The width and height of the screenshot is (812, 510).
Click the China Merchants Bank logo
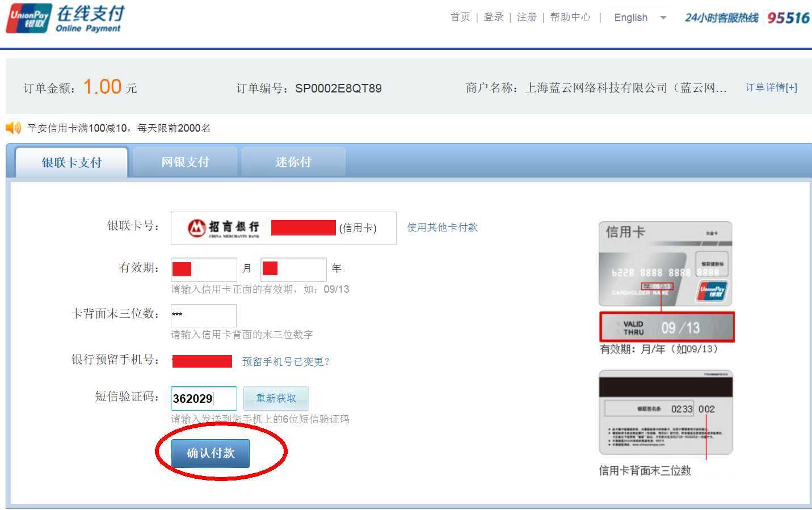coord(224,228)
